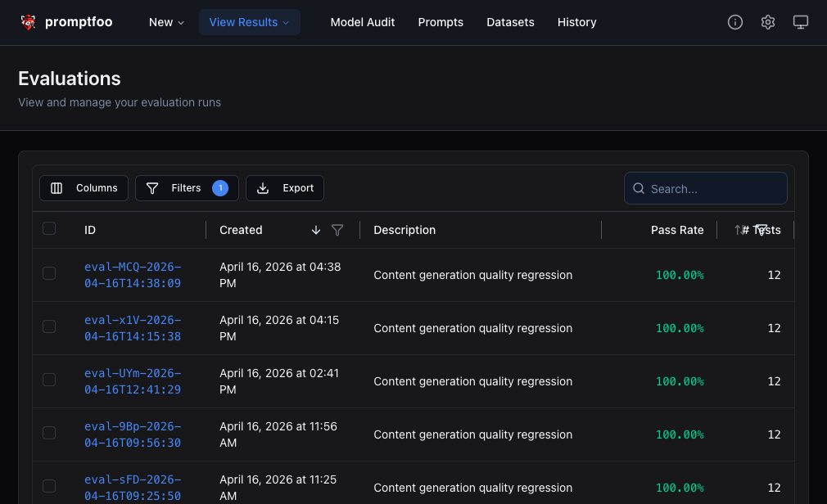
Task: Click the Description column header
Action: click(x=404, y=230)
